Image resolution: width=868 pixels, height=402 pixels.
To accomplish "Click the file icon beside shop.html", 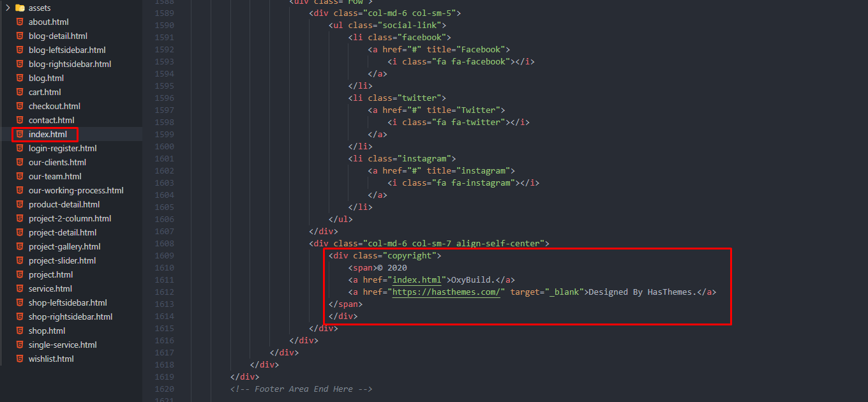I will coord(20,331).
